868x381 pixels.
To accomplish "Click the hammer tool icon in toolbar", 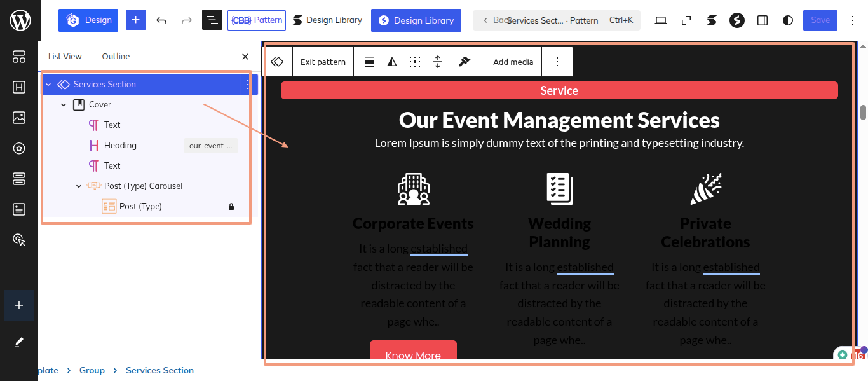I will pos(465,62).
